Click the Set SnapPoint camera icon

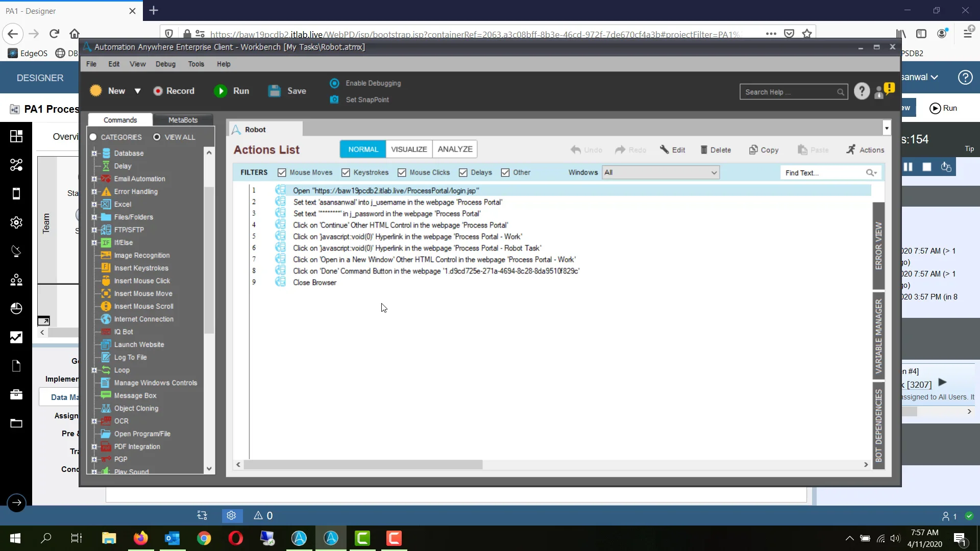pos(334,99)
